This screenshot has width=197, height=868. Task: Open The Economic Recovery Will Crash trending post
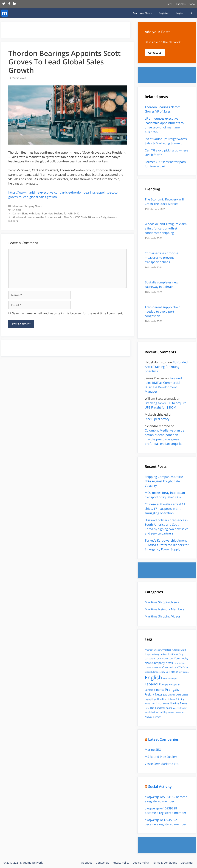point(164,202)
